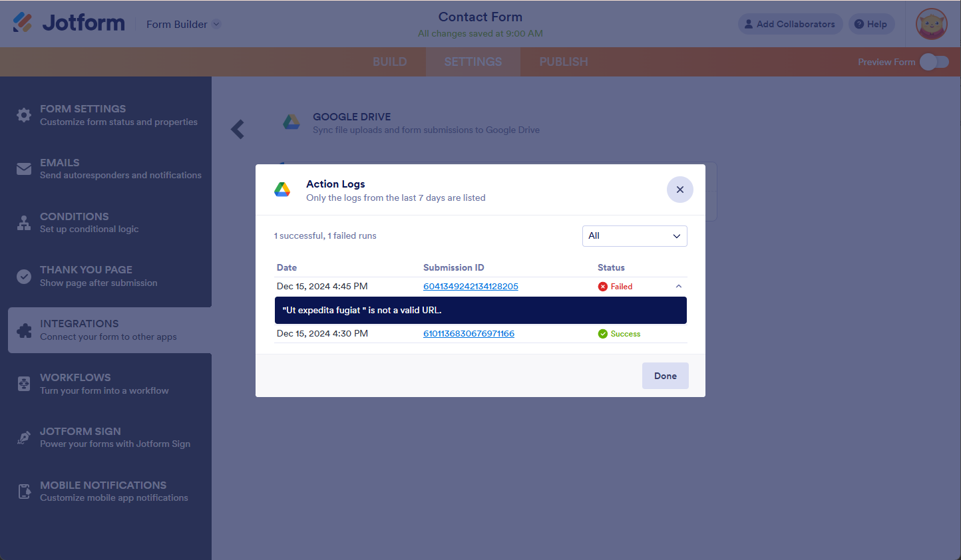The height and width of the screenshot is (560, 961).
Task: Click the Google Drive icon on integration page
Action: click(x=291, y=122)
